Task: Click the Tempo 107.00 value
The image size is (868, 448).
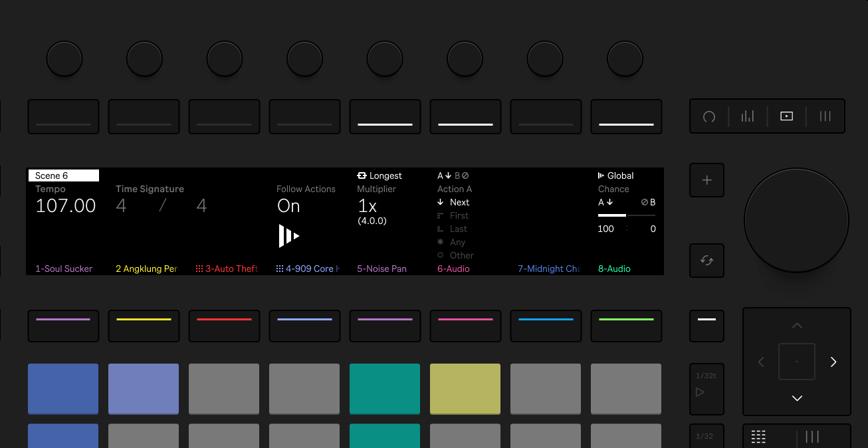Action: click(66, 207)
